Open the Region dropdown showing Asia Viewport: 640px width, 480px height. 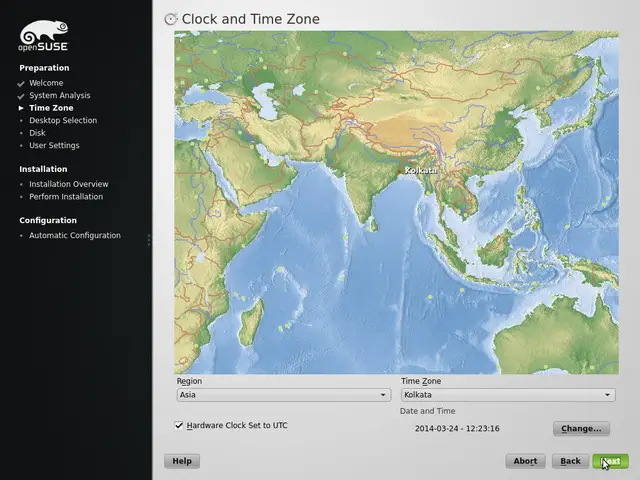(284, 395)
